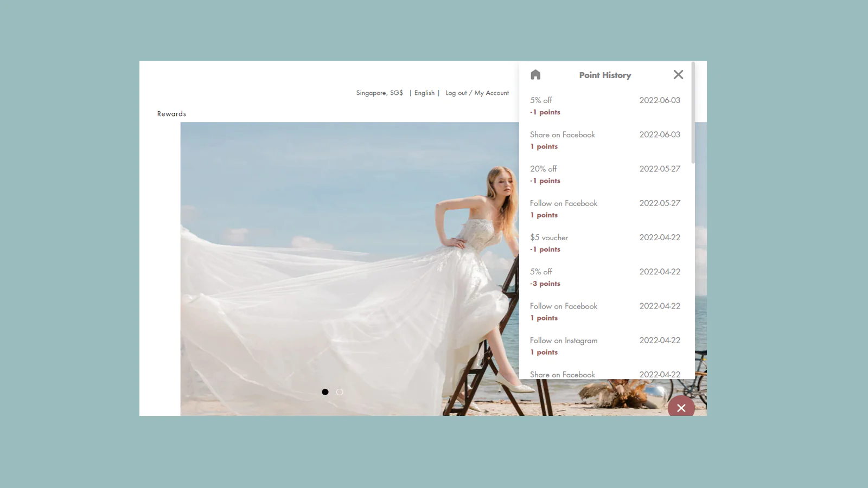The width and height of the screenshot is (868, 488).
Task: Close the Point History panel
Action: [x=678, y=75]
